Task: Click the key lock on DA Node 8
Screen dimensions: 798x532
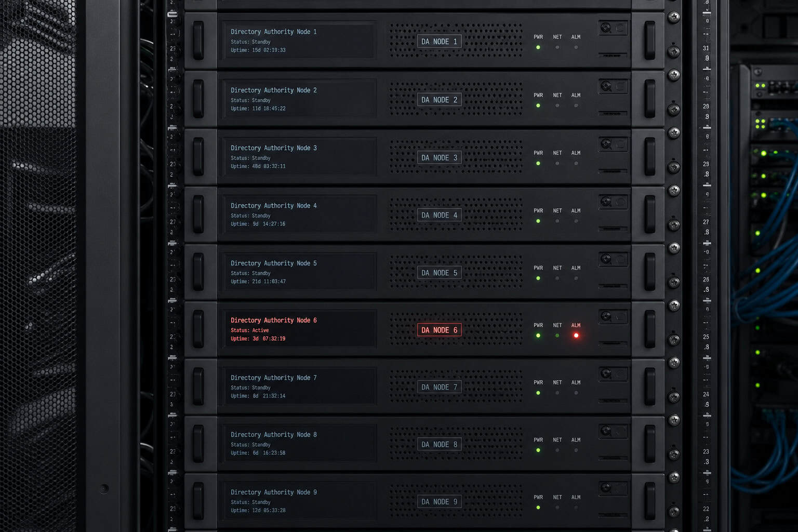Action: (x=606, y=430)
